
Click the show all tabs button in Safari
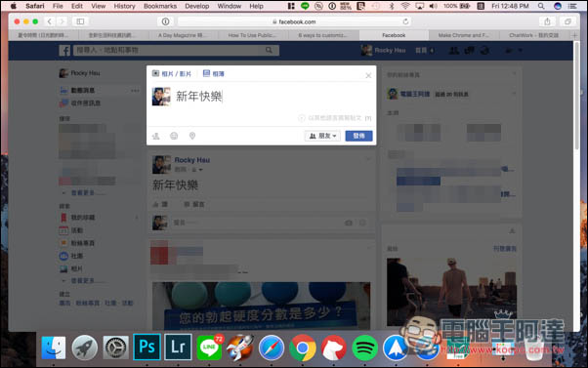click(x=567, y=21)
